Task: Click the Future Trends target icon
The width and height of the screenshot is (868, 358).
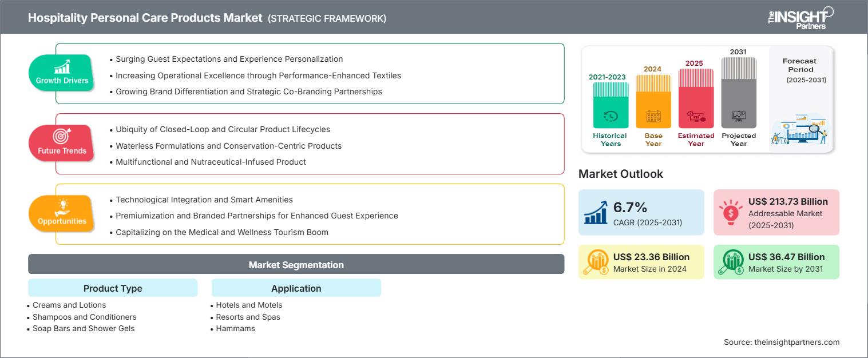Action: 62,136
